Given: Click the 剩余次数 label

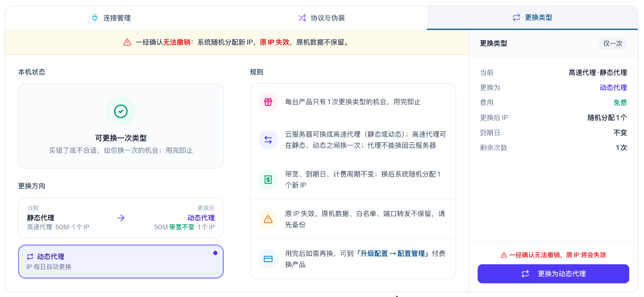Looking at the screenshot, I should [494, 148].
